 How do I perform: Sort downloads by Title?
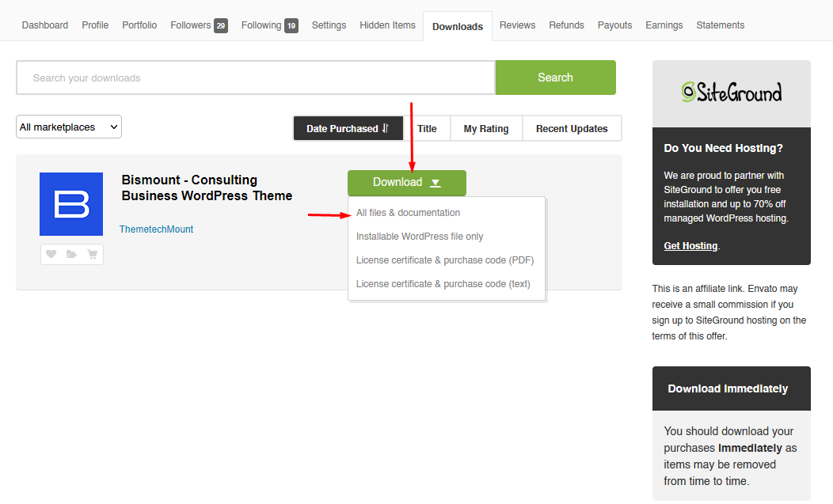[427, 128]
